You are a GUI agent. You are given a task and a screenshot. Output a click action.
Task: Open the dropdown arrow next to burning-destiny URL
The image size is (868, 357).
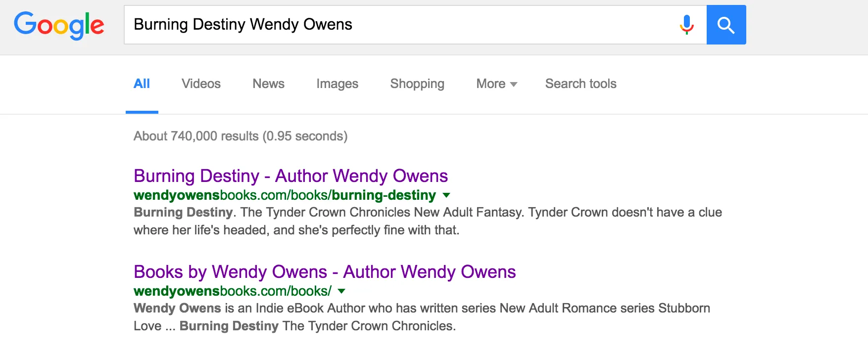pyautogui.click(x=447, y=195)
